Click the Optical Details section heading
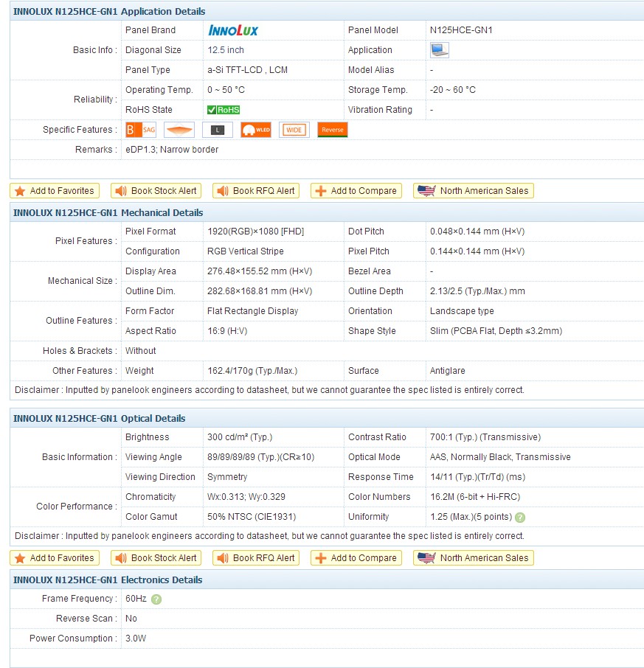 [x=100, y=418]
